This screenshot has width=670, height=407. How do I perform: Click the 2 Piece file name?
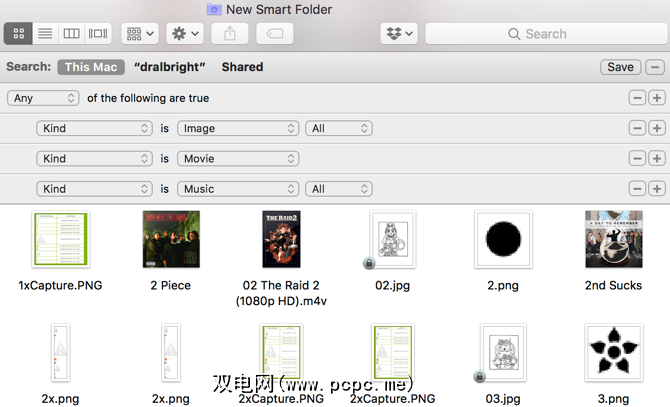(x=170, y=286)
